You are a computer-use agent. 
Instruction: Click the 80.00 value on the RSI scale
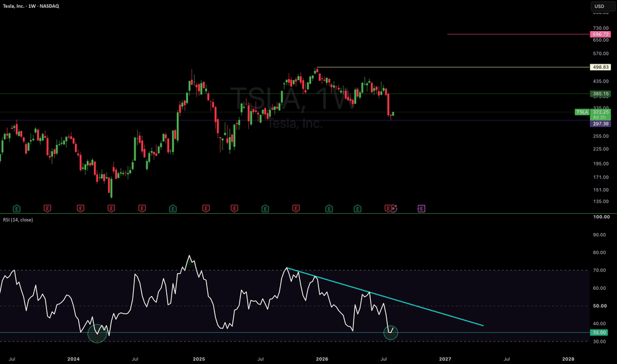[x=599, y=253]
